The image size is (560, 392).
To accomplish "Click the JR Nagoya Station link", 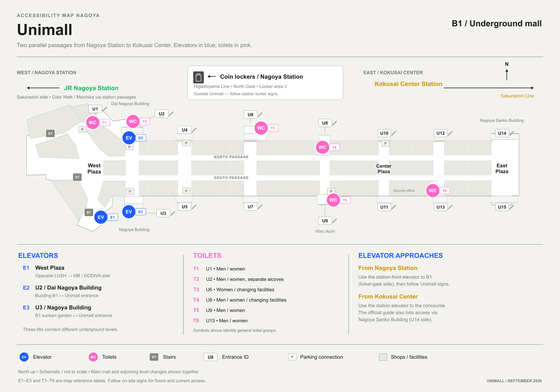I will click(x=91, y=88).
